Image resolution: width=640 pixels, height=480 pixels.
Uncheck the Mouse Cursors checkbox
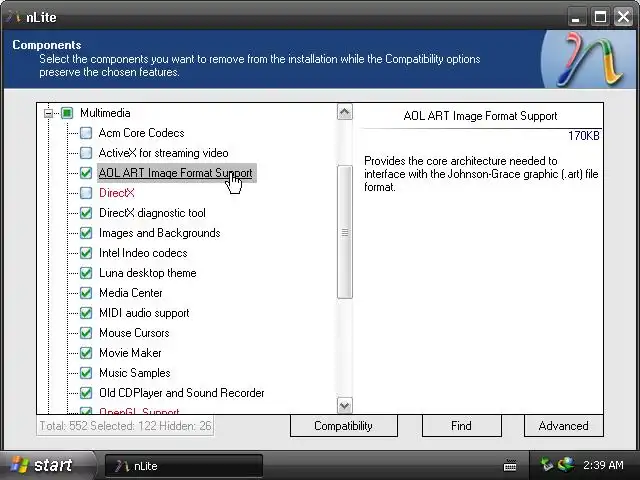coord(86,333)
